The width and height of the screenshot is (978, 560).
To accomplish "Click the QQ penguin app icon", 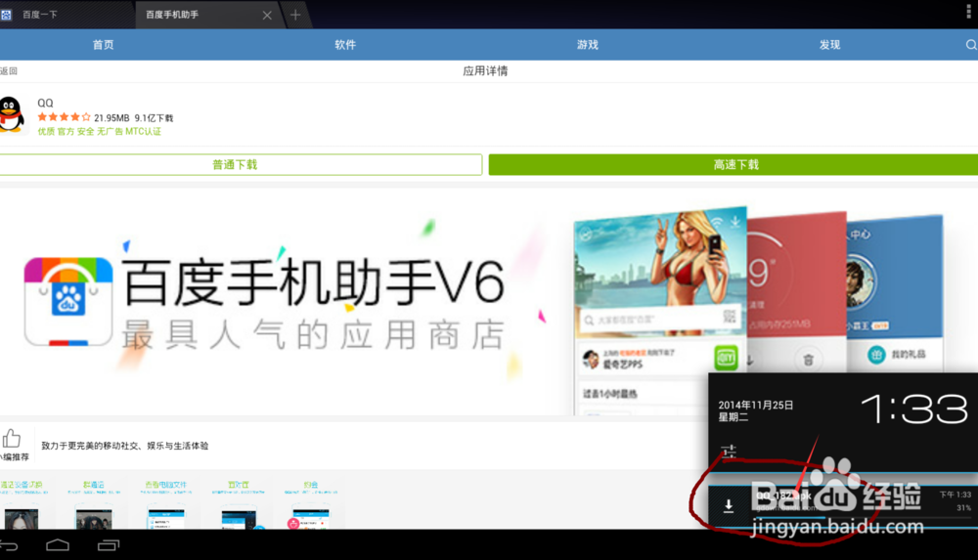I will (12, 114).
